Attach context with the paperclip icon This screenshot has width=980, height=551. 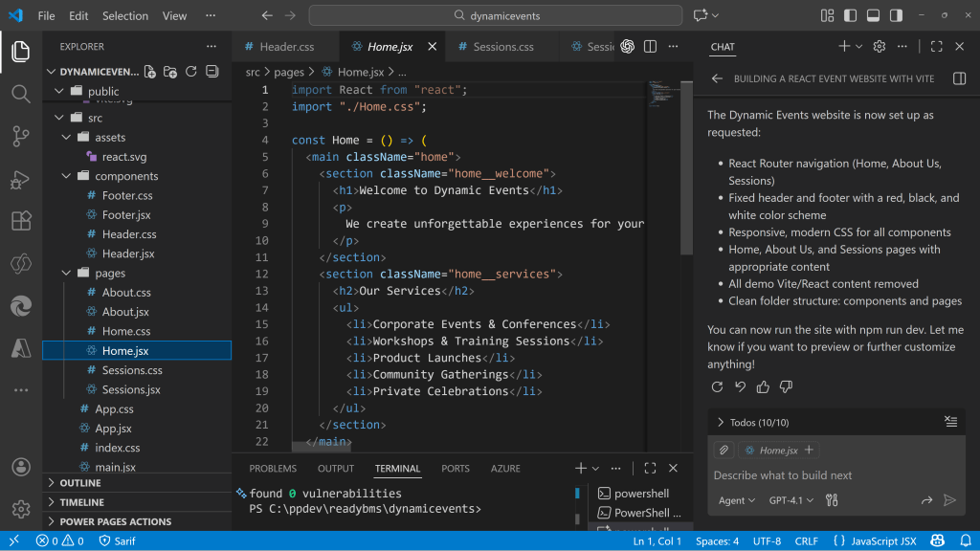pyautogui.click(x=724, y=450)
